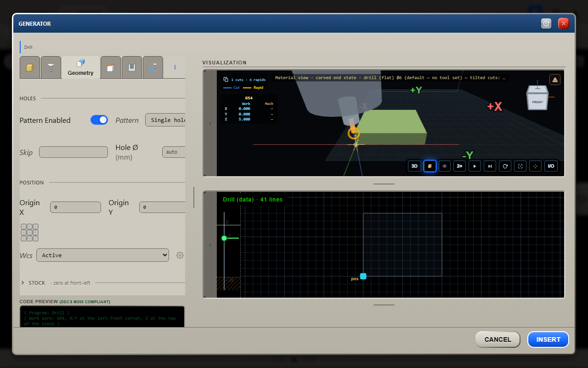This screenshot has width=588, height=368.
Task: Click the Origin X input field
Action: [75, 207]
